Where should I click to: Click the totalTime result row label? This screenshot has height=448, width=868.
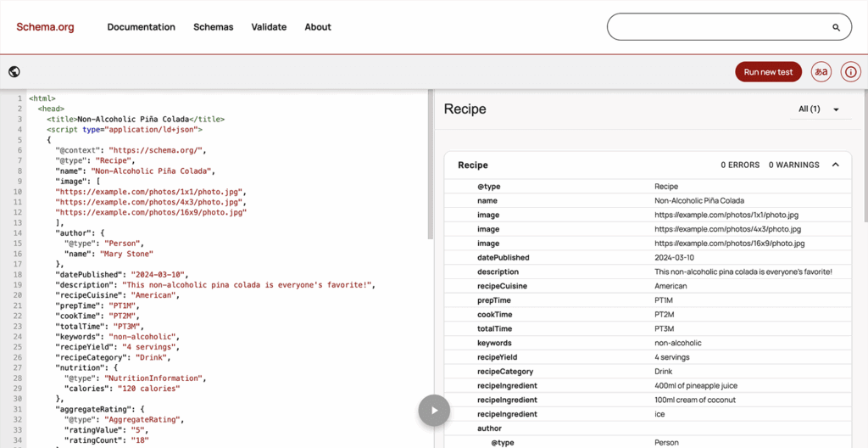pyautogui.click(x=494, y=329)
